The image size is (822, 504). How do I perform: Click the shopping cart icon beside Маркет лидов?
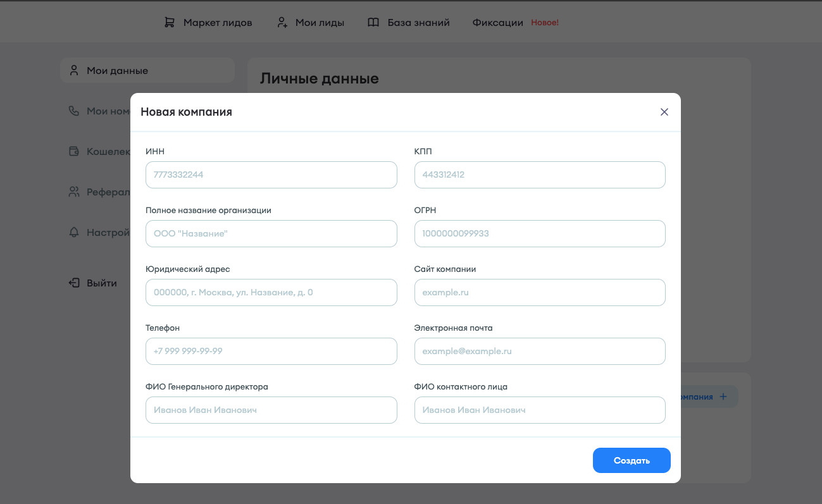(x=169, y=23)
